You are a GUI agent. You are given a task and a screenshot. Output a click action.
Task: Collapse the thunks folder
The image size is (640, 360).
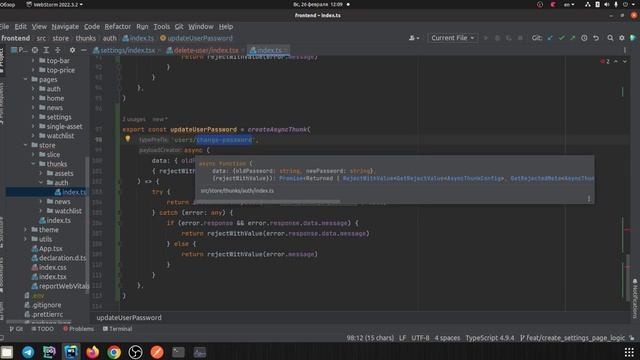tap(33, 164)
